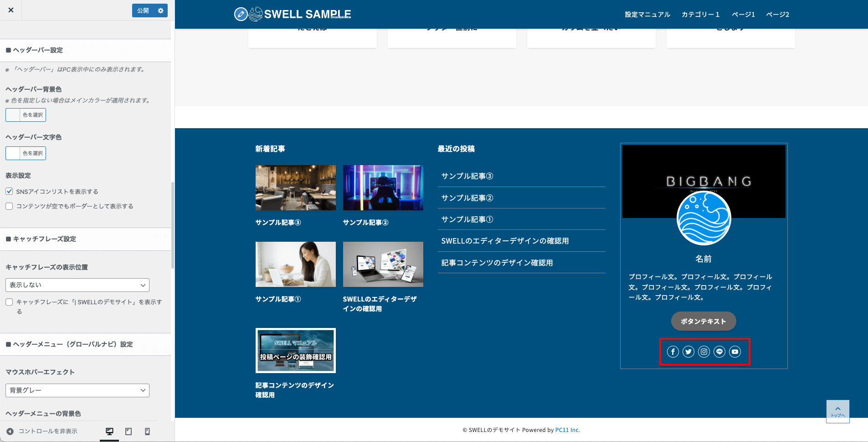Enable コンテンツが空でもボーダーとして表示する option
Viewport: 868px width, 442px height.
[x=9, y=206]
